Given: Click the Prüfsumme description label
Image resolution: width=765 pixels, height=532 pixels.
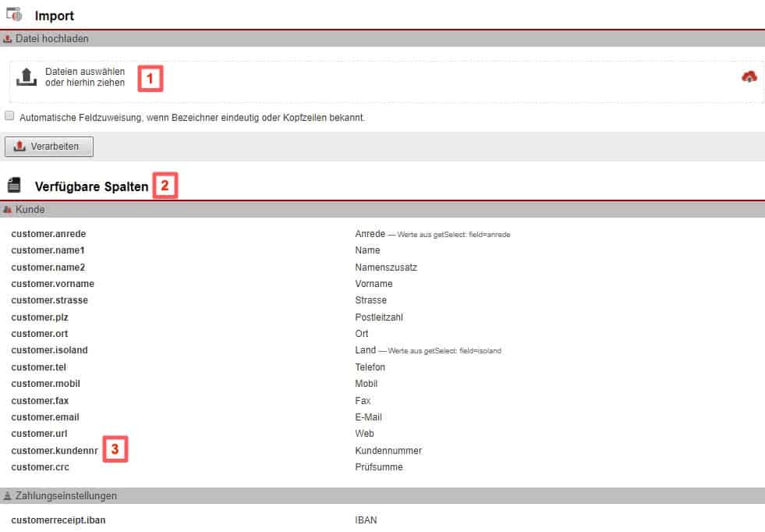Looking at the screenshot, I should [x=378, y=467].
